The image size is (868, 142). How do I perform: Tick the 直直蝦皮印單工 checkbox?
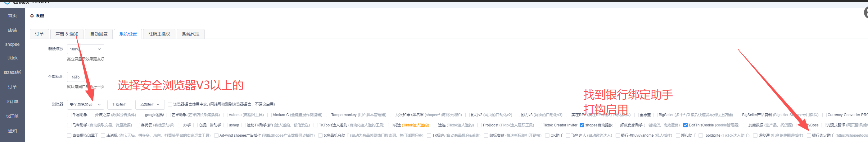click(70, 135)
